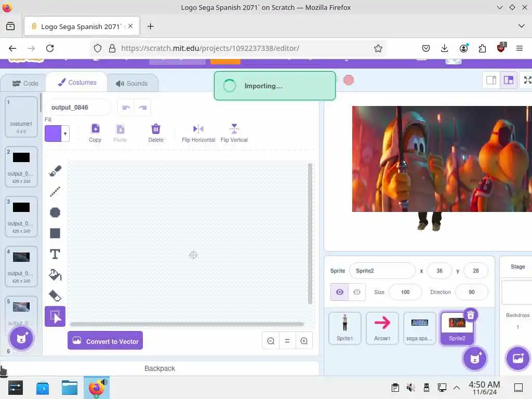Zoom out of the paint canvas
The width and height of the screenshot is (532, 399).
pos(271,341)
